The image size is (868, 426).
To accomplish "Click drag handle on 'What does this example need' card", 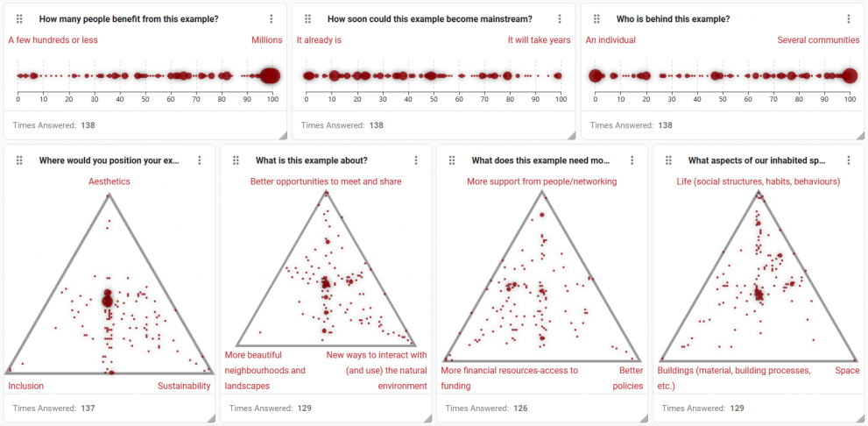I will [452, 160].
